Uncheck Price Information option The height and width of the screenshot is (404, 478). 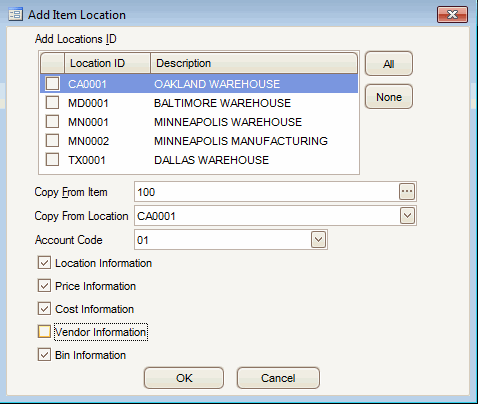[x=44, y=286]
